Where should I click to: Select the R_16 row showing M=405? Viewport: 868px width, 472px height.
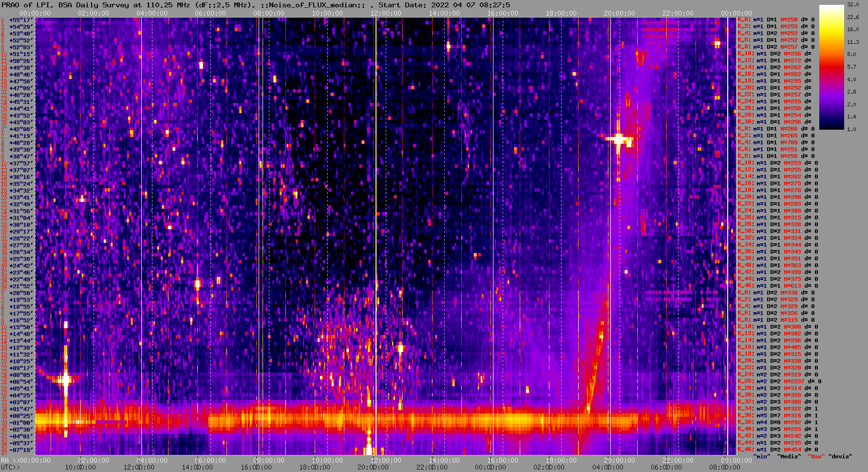point(777,347)
